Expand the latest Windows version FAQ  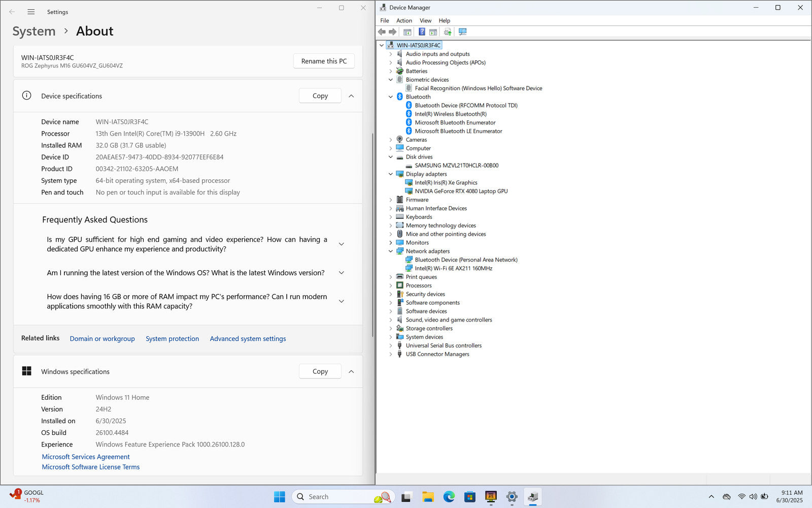click(342, 273)
